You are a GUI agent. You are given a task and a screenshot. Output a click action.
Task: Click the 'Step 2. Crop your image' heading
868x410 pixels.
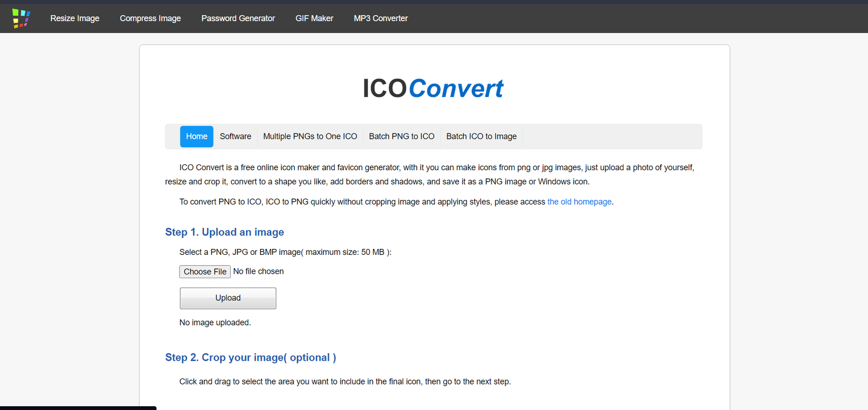point(251,357)
